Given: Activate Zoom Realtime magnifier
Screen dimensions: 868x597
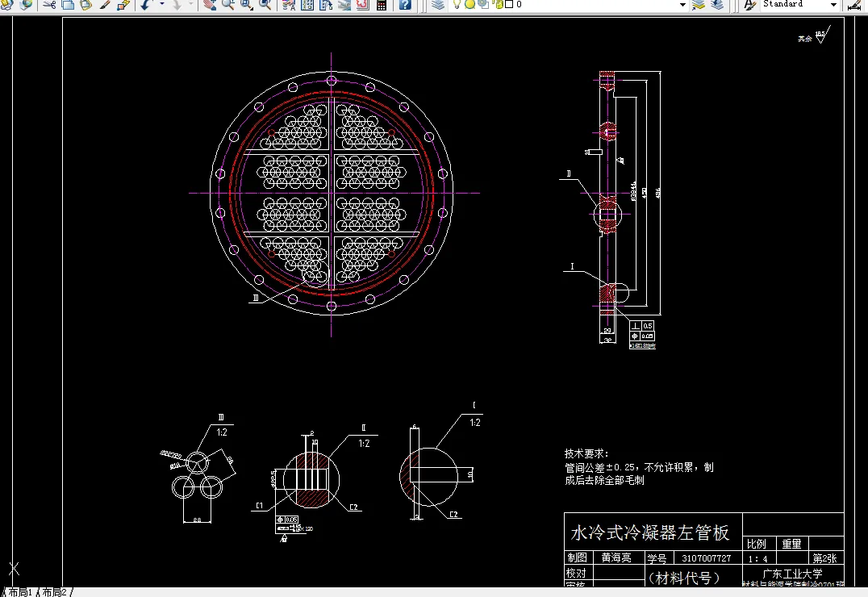Looking at the screenshot, I should click(227, 5).
